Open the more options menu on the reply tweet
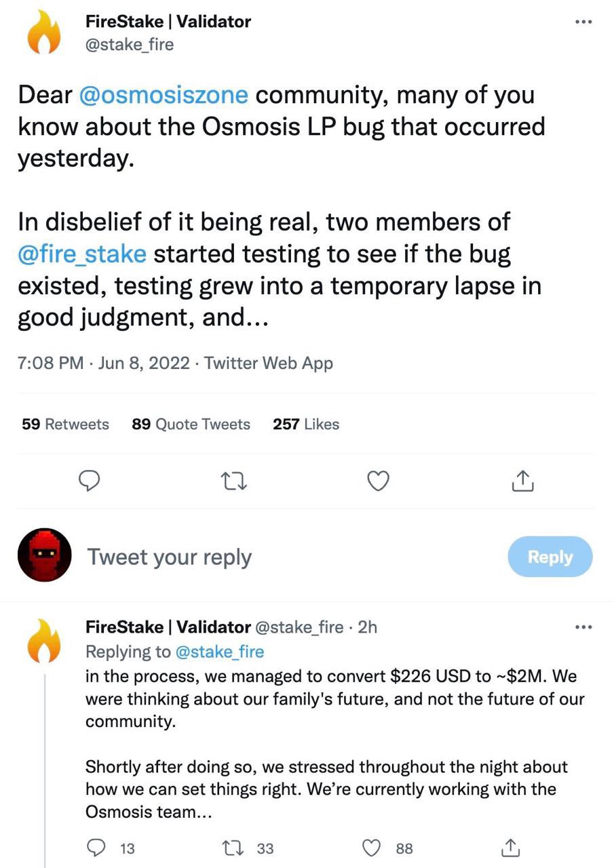614x868 pixels. click(583, 627)
